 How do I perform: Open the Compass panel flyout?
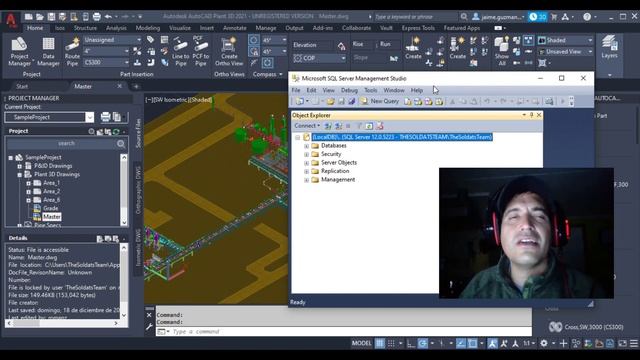[267, 74]
